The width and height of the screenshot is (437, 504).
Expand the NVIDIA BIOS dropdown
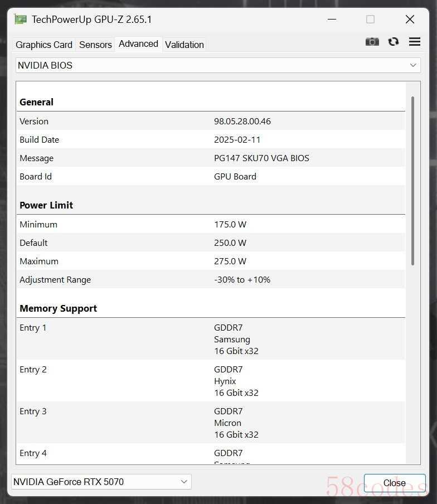click(x=218, y=65)
